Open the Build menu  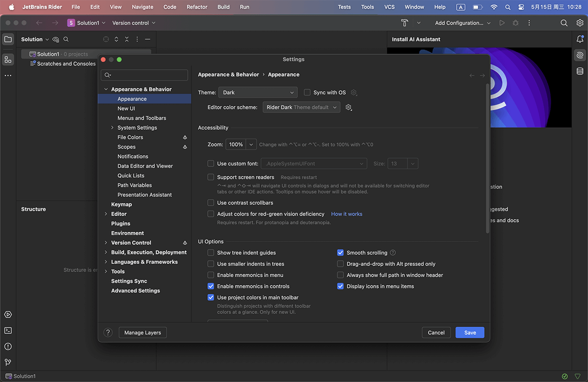pos(223,7)
